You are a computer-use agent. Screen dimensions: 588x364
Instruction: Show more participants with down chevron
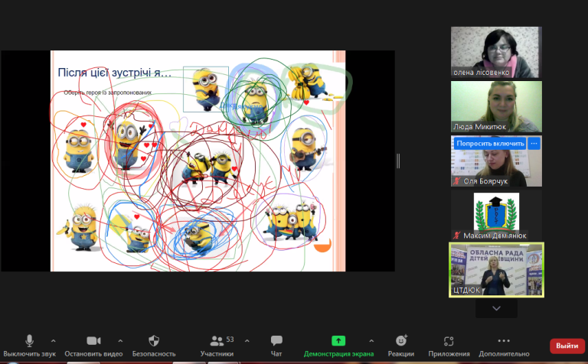(496, 308)
